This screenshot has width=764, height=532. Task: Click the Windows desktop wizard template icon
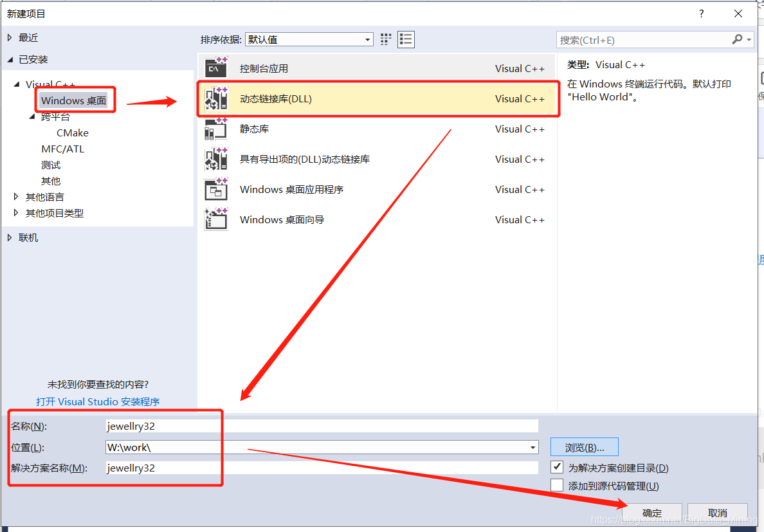point(216,219)
